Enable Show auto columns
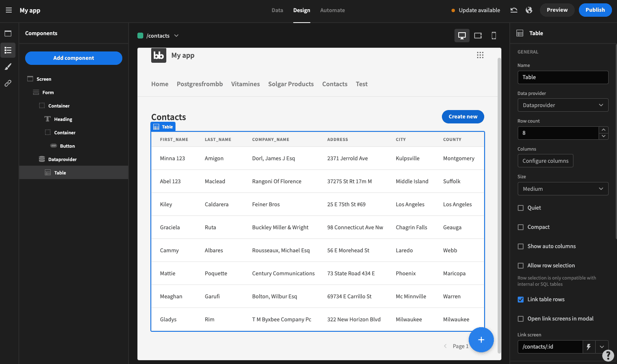Viewport: 617px width, 364px height. click(x=521, y=246)
